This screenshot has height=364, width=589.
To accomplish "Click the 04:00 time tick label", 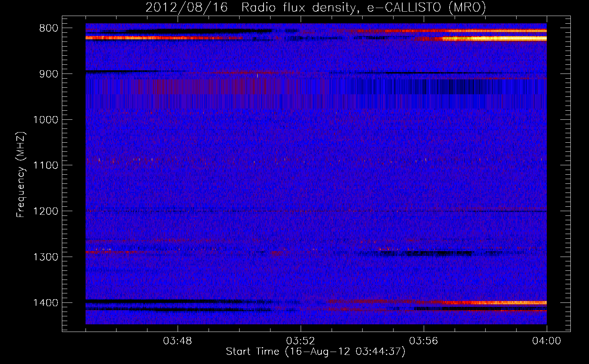I will (546, 341).
